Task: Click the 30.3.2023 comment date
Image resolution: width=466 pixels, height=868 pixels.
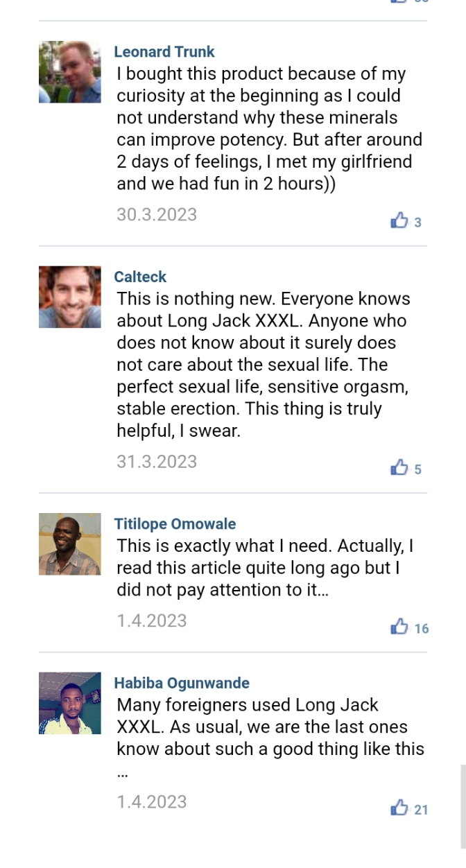Action: pyautogui.click(x=157, y=215)
